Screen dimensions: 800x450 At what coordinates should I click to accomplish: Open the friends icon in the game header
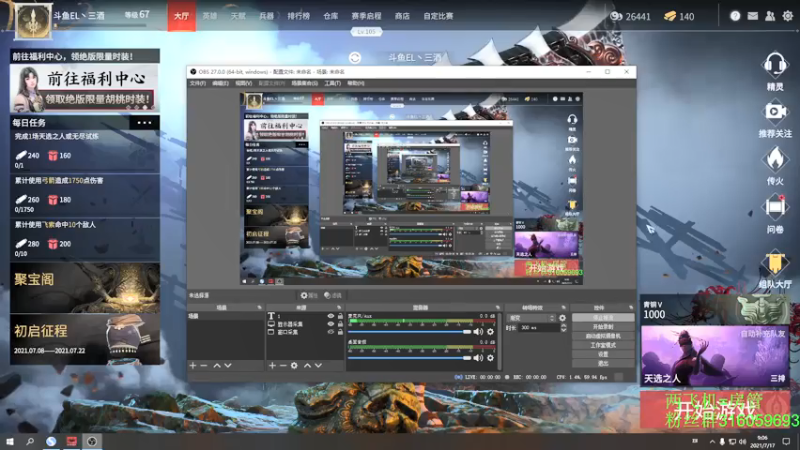(770, 16)
